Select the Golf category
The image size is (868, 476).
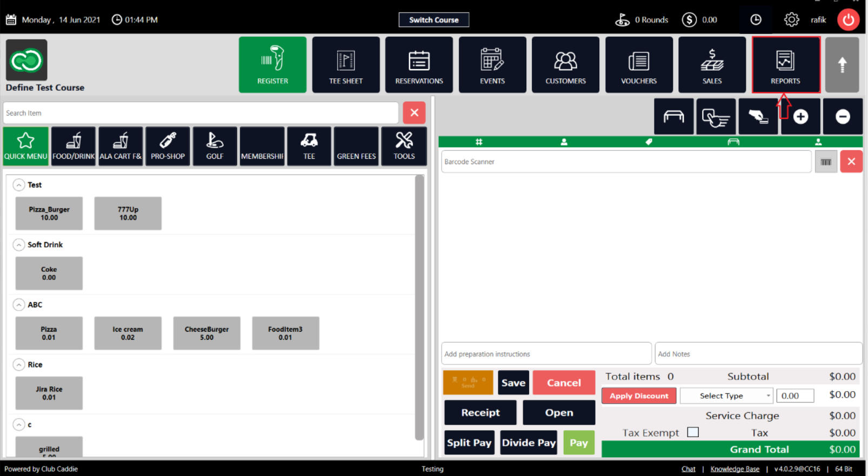tap(215, 146)
